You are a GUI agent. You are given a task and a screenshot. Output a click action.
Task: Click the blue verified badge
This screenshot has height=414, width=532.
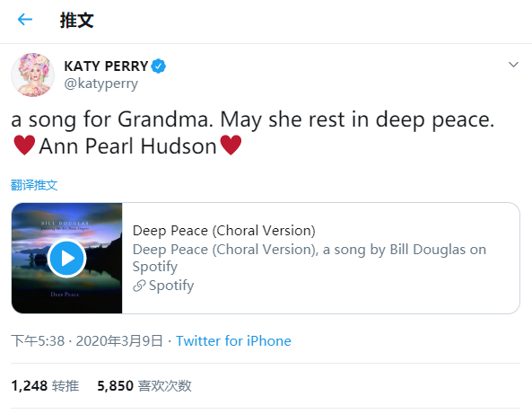tap(159, 66)
